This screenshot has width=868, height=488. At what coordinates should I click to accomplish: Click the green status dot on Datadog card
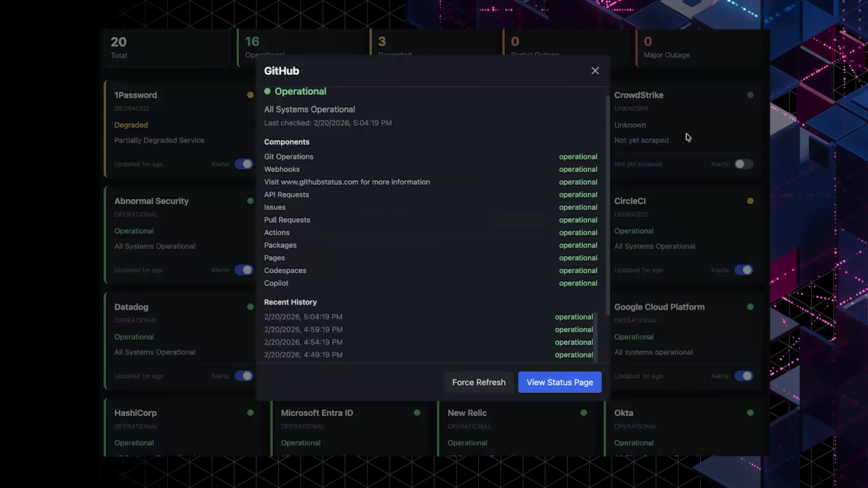[250, 307]
